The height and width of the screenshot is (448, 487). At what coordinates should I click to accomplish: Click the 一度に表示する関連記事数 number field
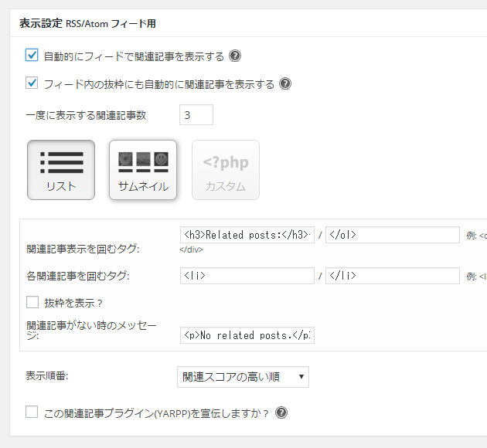(196, 115)
